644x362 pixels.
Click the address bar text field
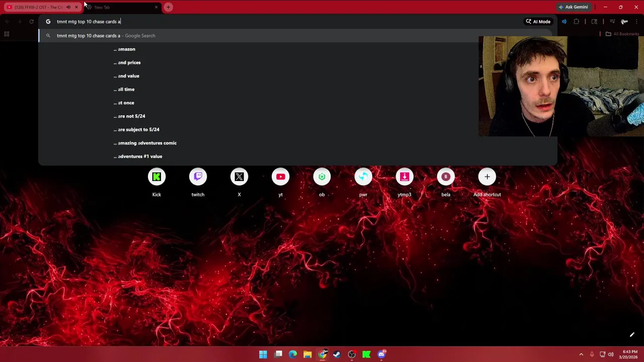point(287,22)
